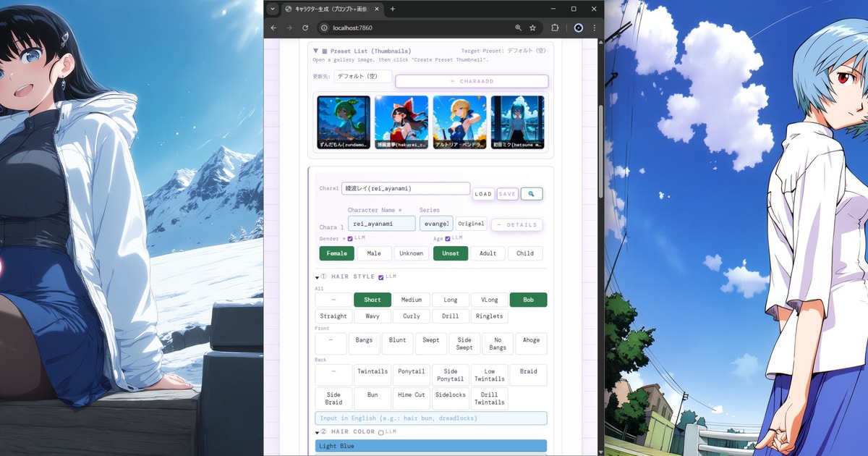Open Chrome three-dot menu

pos(595,28)
